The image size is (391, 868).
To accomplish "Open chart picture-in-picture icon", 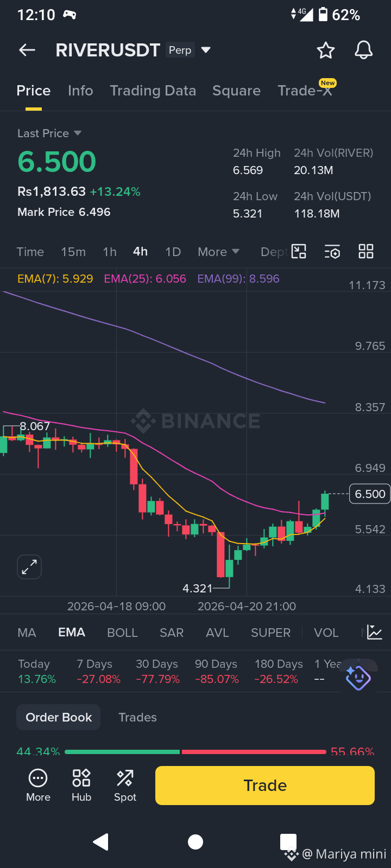I will coord(299,251).
